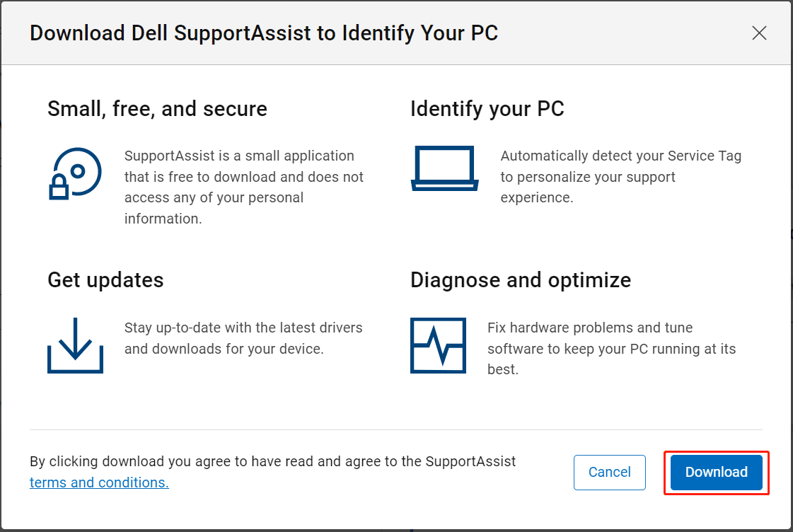This screenshot has width=793, height=532.
Task: Click the horizontal divider above the footer
Action: coord(395,429)
